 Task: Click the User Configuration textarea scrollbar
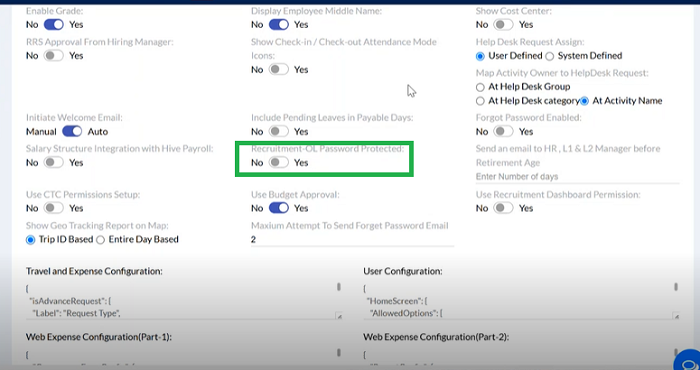(676, 287)
